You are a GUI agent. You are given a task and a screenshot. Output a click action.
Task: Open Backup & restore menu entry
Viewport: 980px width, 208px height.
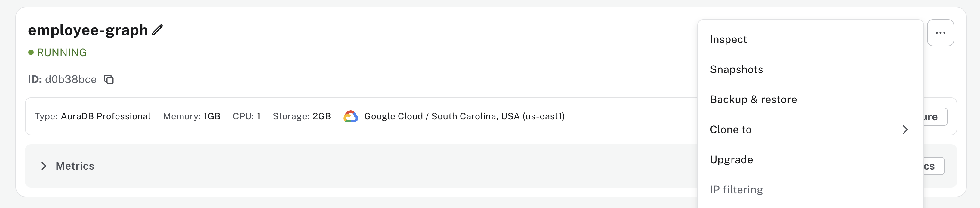[753, 99]
